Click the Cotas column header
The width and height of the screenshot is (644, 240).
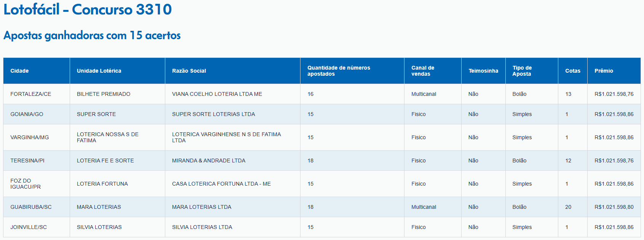pos(573,71)
